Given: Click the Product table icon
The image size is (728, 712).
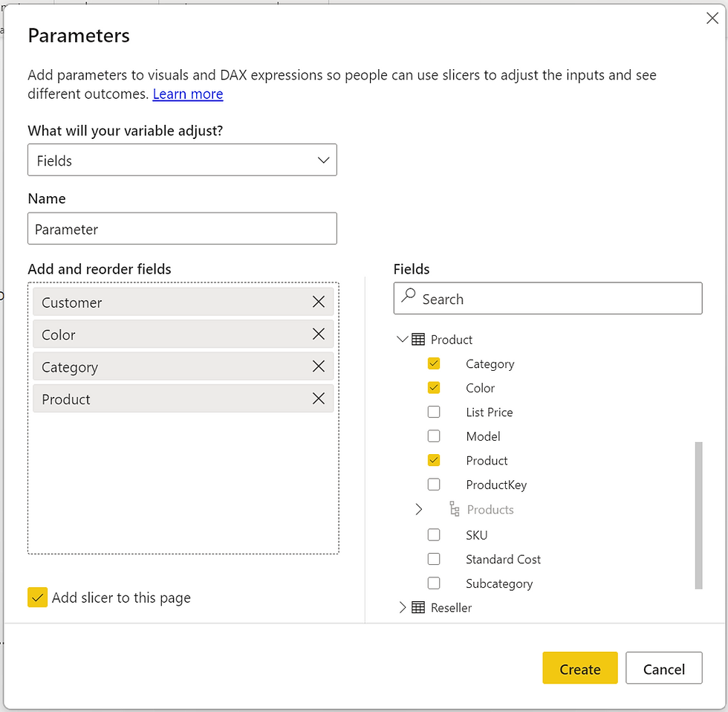Looking at the screenshot, I should pos(417,339).
